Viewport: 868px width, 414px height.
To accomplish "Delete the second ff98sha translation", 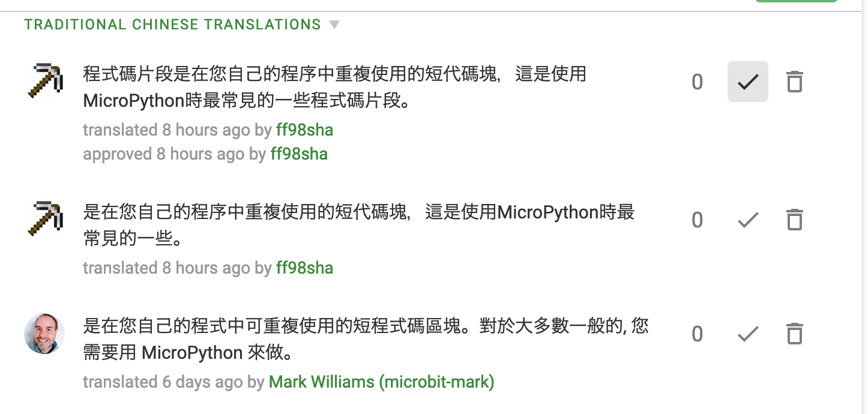I will [x=794, y=220].
